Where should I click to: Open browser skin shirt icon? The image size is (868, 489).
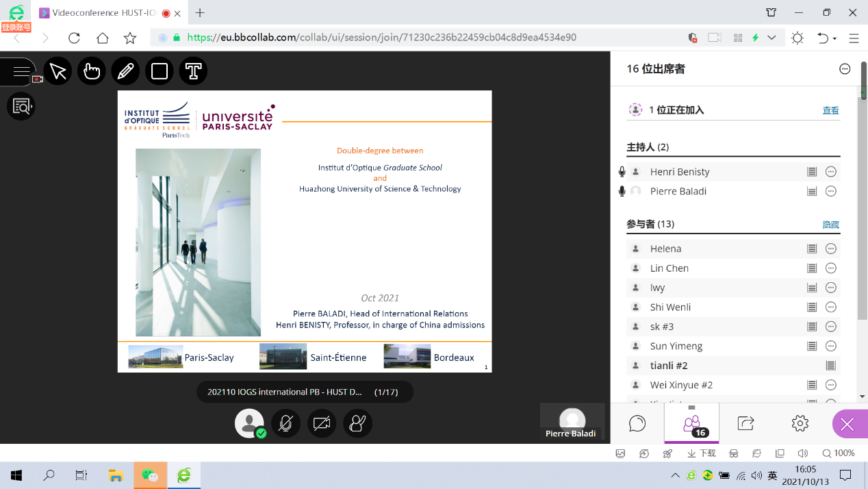tap(771, 12)
